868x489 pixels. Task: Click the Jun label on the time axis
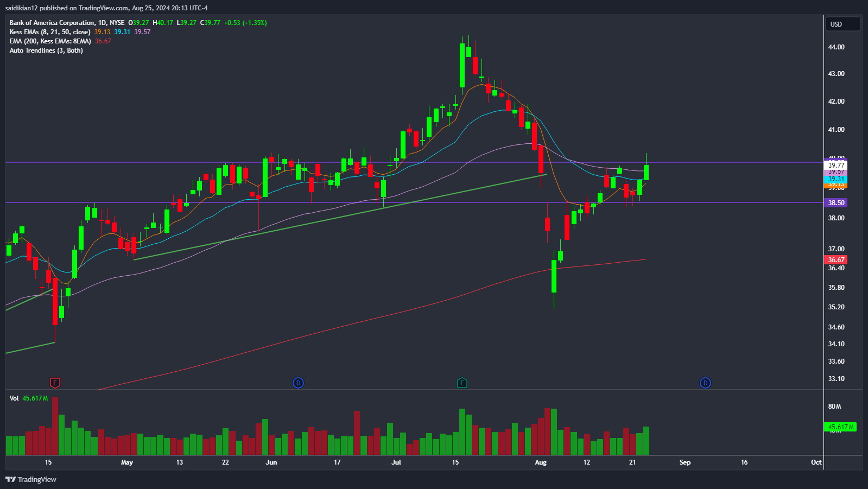pyautogui.click(x=271, y=462)
